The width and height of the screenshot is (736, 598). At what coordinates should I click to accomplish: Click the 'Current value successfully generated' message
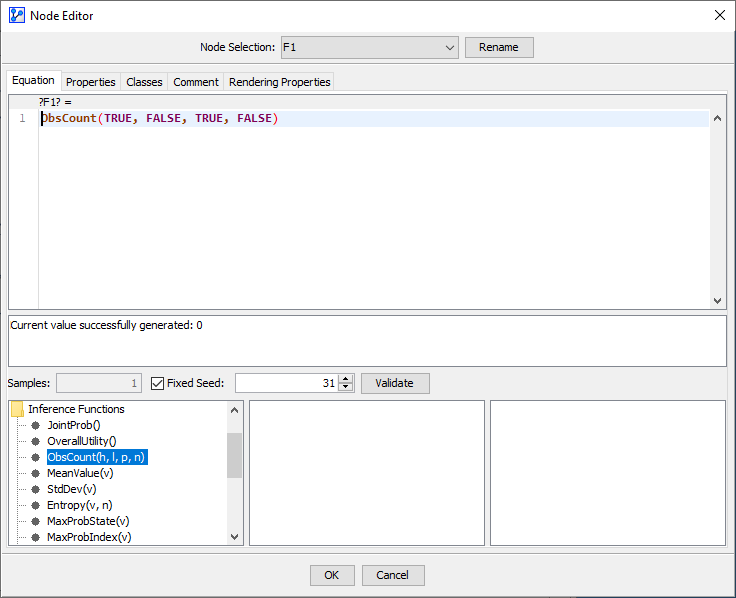pos(107,325)
